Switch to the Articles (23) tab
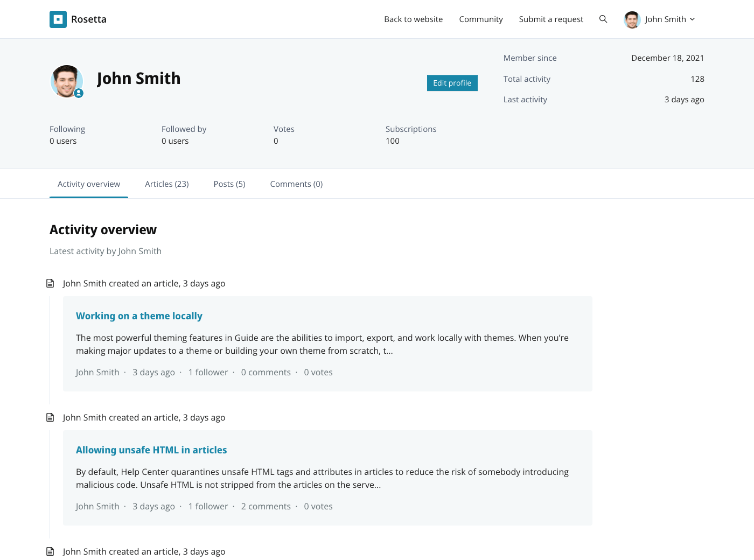Screen dimensions: 754x560 point(166,184)
